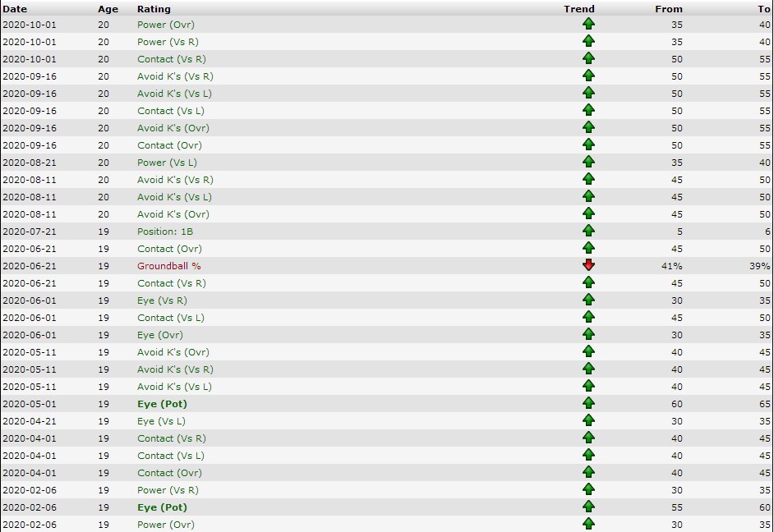Open the Position: 1B rating entry
The height and width of the screenshot is (532, 774).
(x=164, y=232)
